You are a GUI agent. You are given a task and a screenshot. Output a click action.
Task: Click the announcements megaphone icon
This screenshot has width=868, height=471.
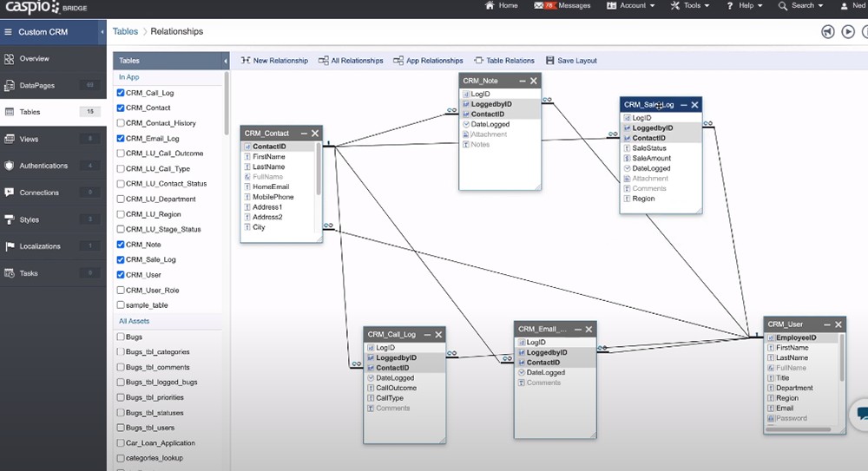tap(828, 32)
